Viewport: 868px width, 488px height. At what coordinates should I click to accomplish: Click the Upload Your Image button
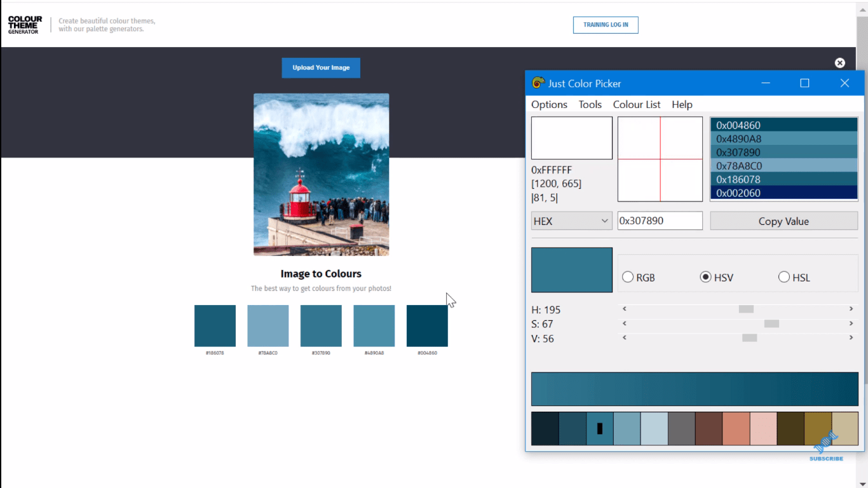(321, 68)
